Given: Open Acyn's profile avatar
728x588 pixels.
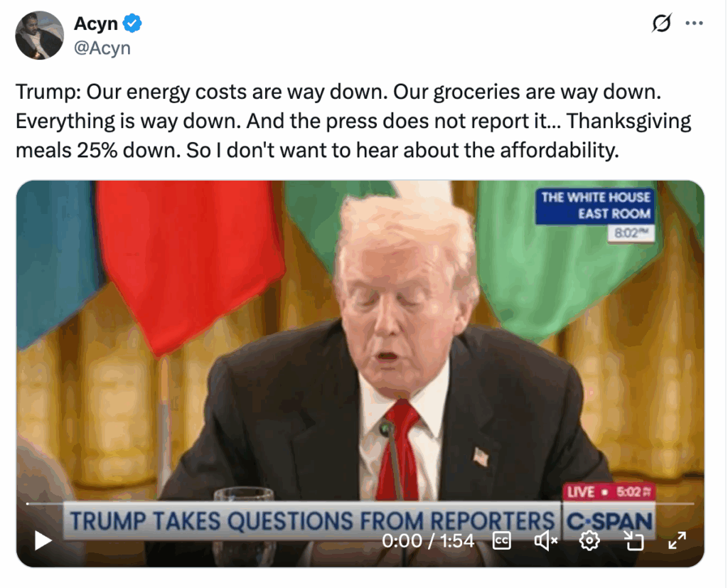Looking at the screenshot, I should click(x=40, y=36).
